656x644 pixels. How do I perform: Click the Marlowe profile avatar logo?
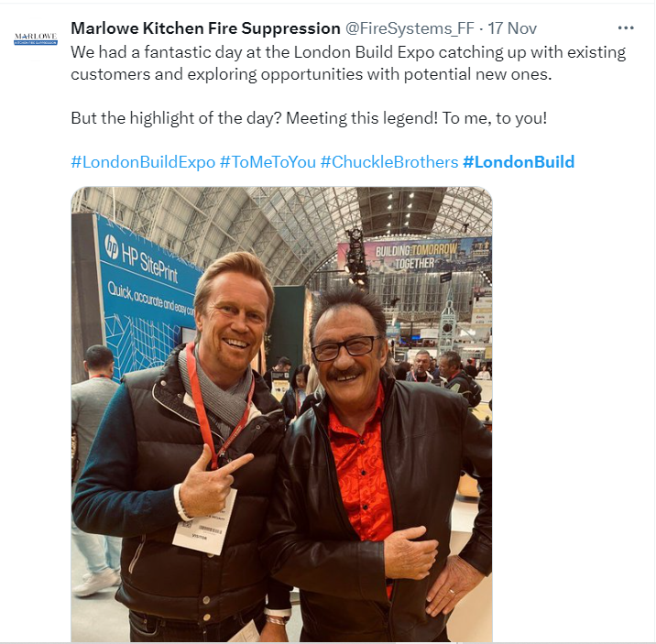pos(36,39)
